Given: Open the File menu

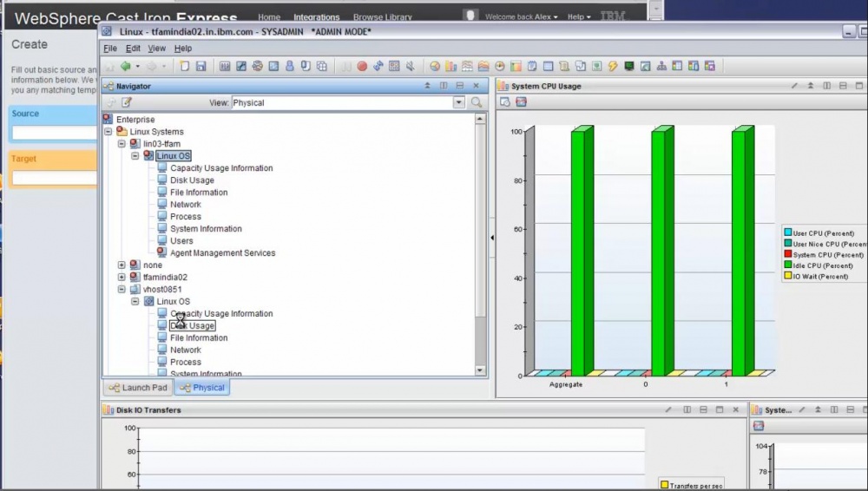Looking at the screenshot, I should click(x=110, y=49).
